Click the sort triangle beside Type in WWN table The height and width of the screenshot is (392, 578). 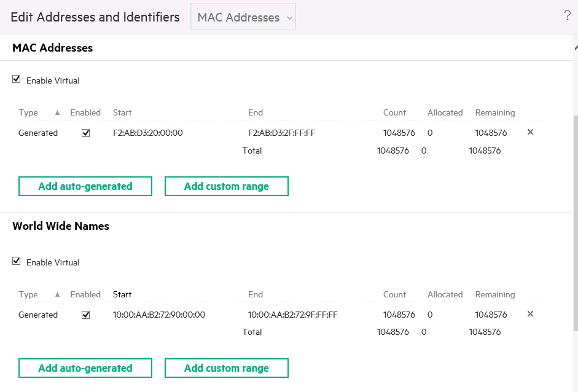click(57, 294)
